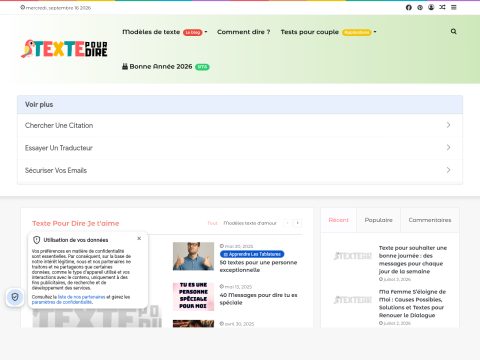Close the data usage consent popup
The width and height of the screenshot is (480, 360).
[x=139, y=238]
